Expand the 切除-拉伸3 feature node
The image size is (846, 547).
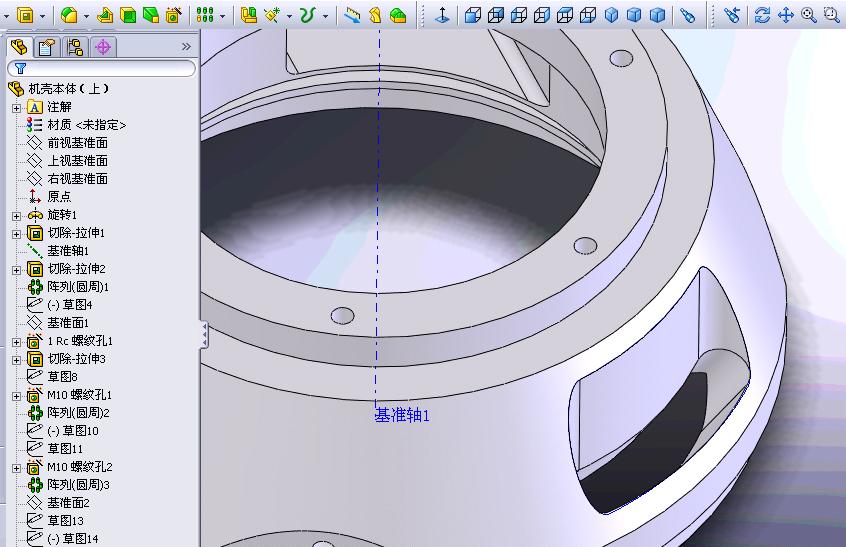point(16,360)
